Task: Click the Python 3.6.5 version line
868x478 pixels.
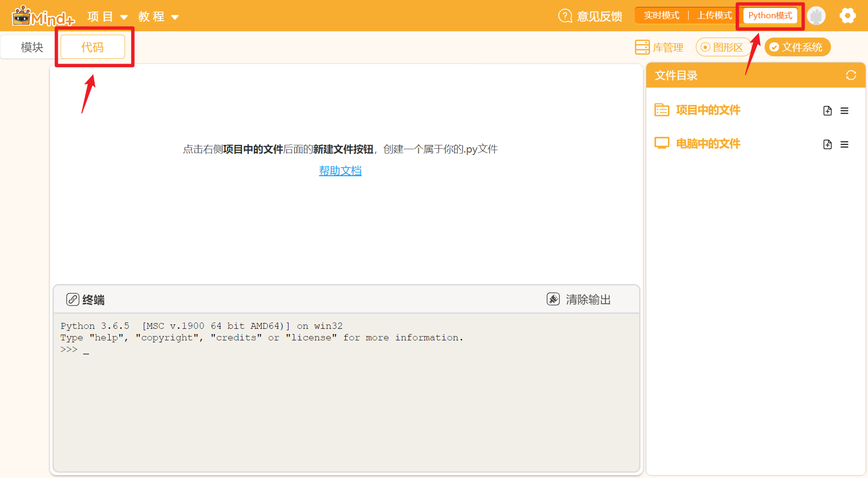Action: point(201,326)
